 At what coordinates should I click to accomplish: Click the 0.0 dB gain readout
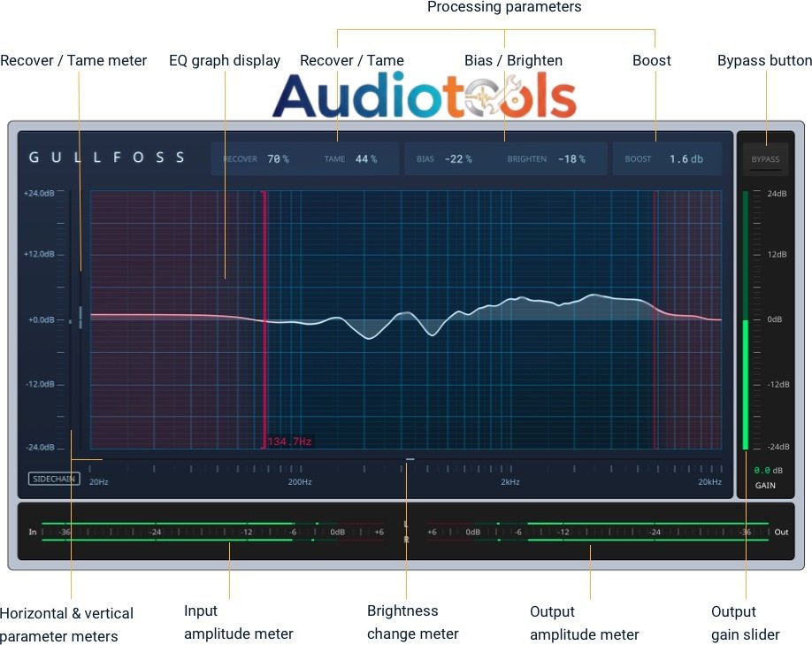(768, 471)
